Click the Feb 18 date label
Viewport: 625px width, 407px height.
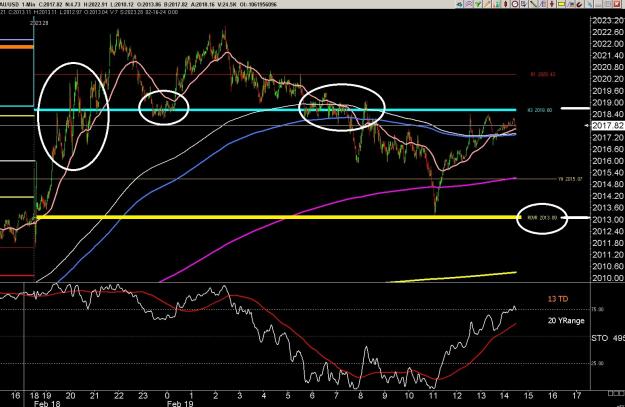coord(47,403)
